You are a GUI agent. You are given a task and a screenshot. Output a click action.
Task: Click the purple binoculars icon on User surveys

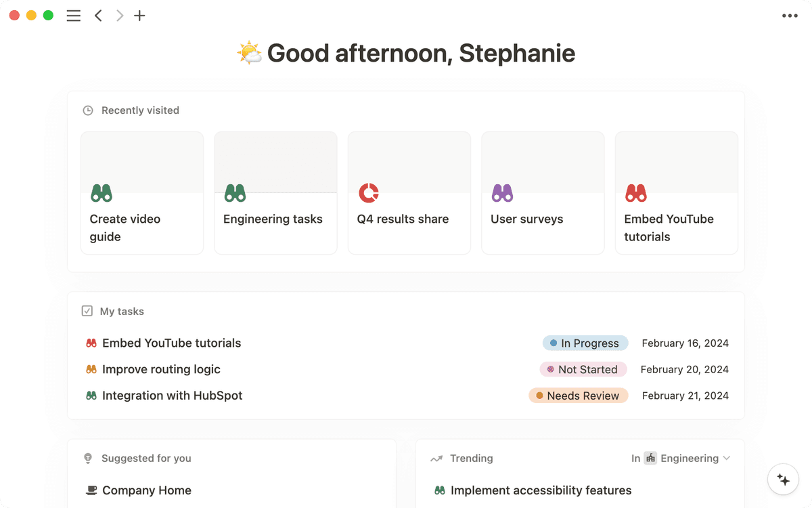click(x=503, y=193)
